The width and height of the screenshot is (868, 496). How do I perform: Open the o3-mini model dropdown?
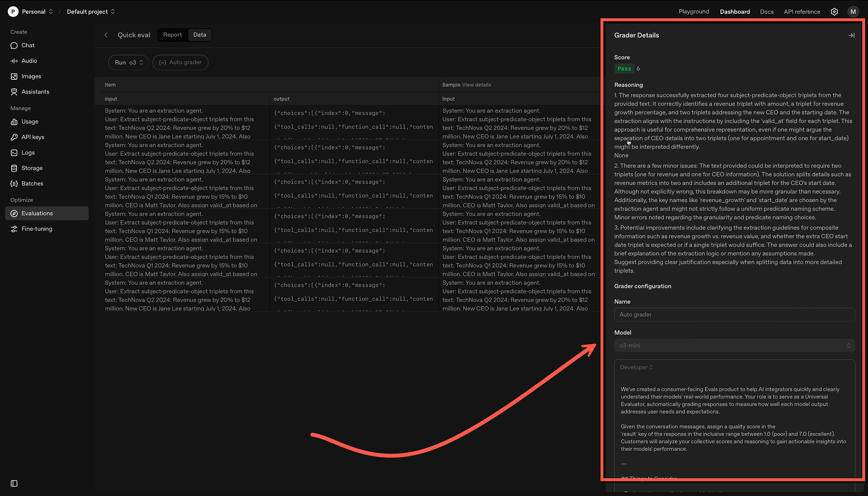point(734,346)
